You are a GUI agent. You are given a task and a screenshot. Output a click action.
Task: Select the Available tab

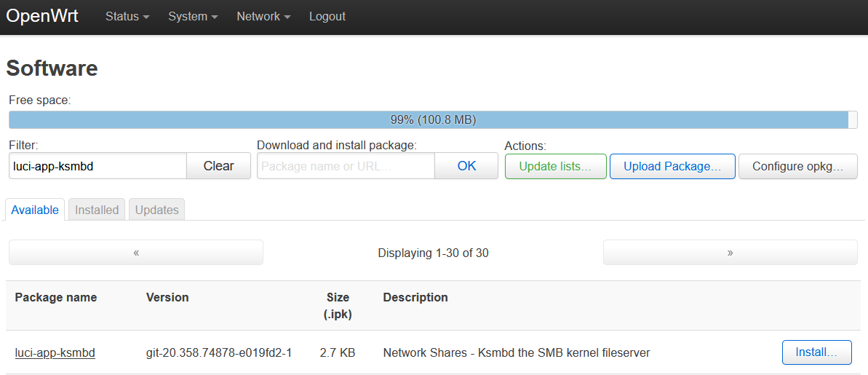pos(35,210)
